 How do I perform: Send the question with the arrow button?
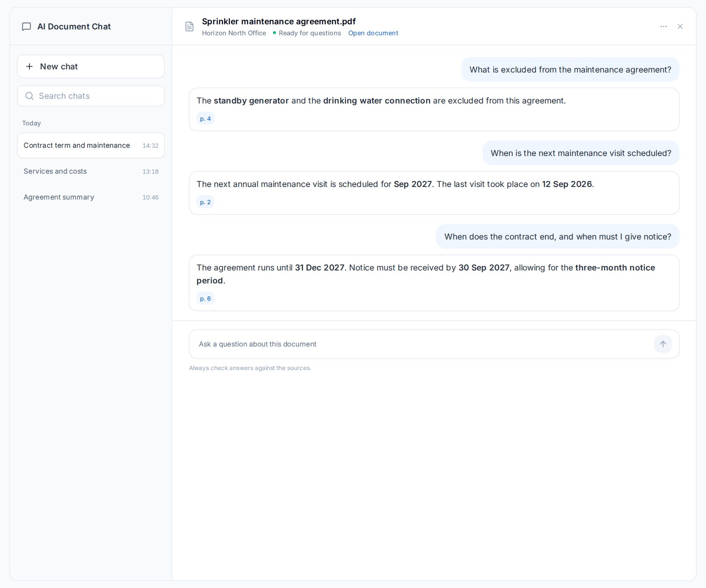click(663, 344)
